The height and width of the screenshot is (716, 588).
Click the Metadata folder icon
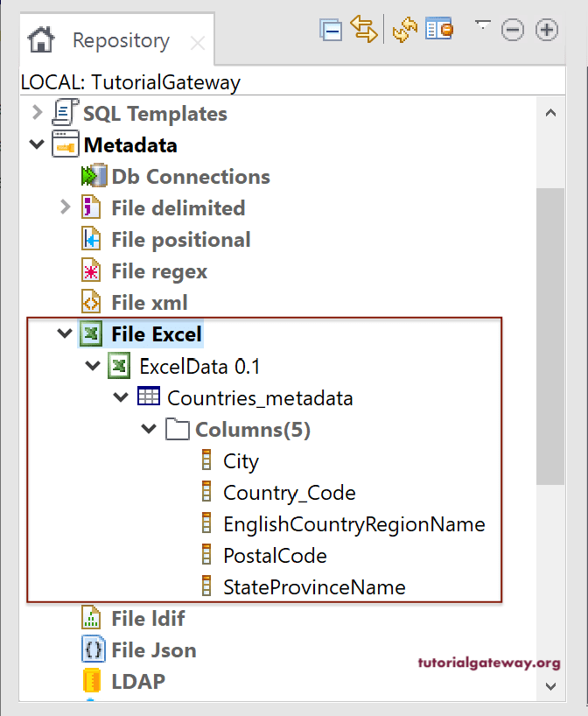66,144
